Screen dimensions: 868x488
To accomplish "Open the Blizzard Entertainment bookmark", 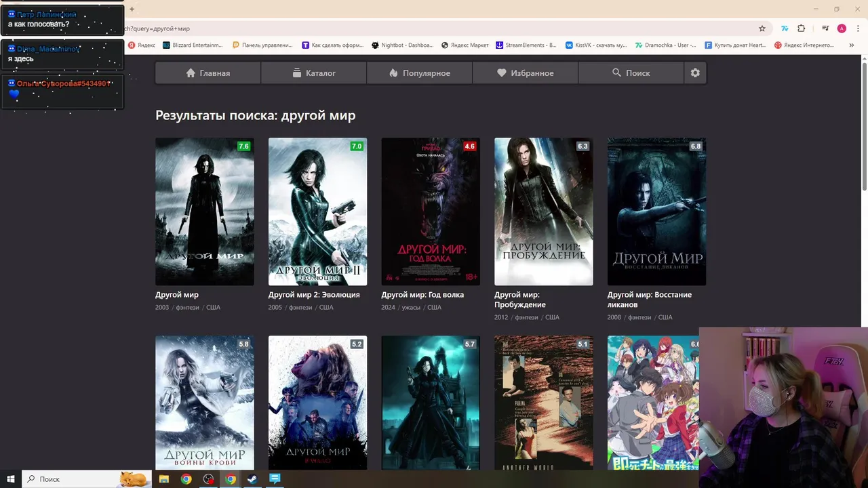I will [193, 45].
